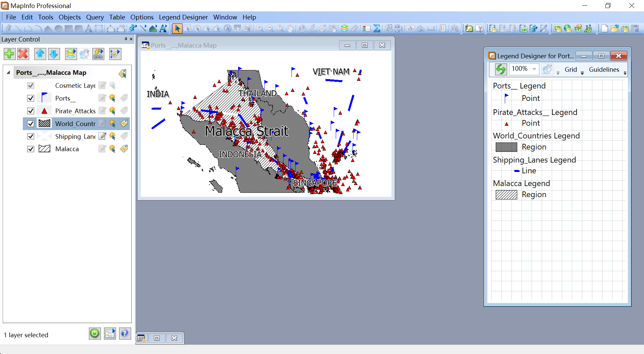Toggle selectable icon on Ports_ layer

[112, 98]
